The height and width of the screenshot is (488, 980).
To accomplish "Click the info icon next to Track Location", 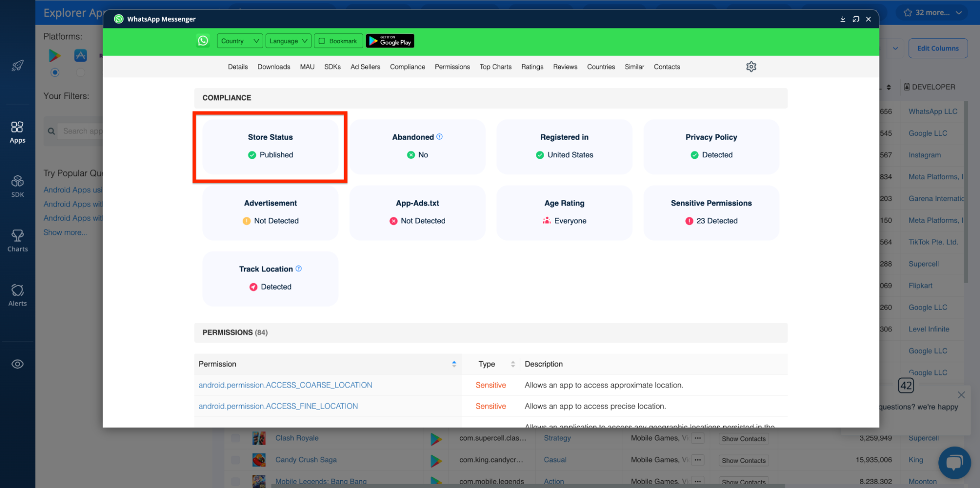I will click(299, 268).
